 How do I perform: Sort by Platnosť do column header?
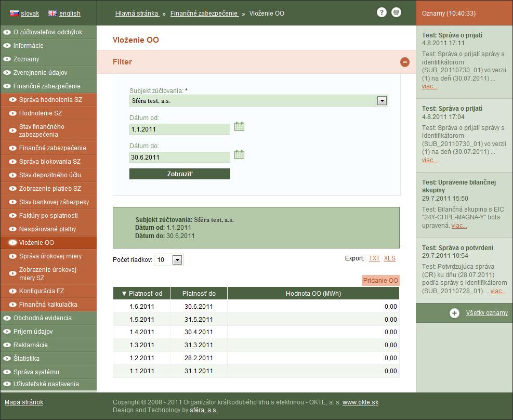click(x=199, y=293)
